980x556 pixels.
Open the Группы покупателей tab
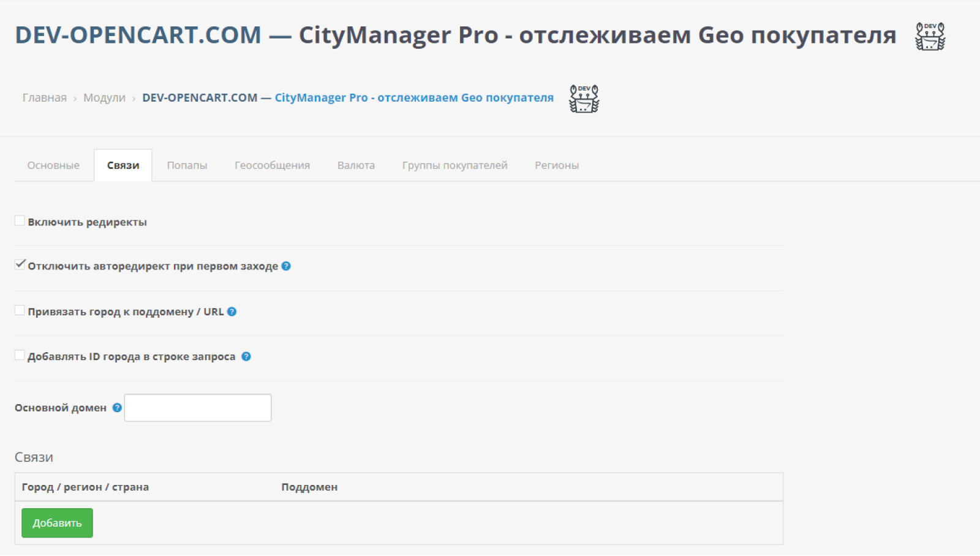click(454, 165)
